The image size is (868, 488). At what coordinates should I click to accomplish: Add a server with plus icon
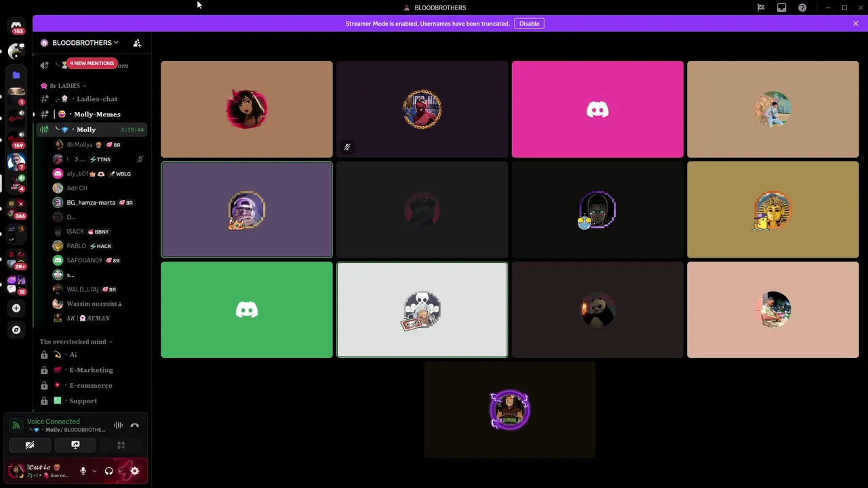16,308
